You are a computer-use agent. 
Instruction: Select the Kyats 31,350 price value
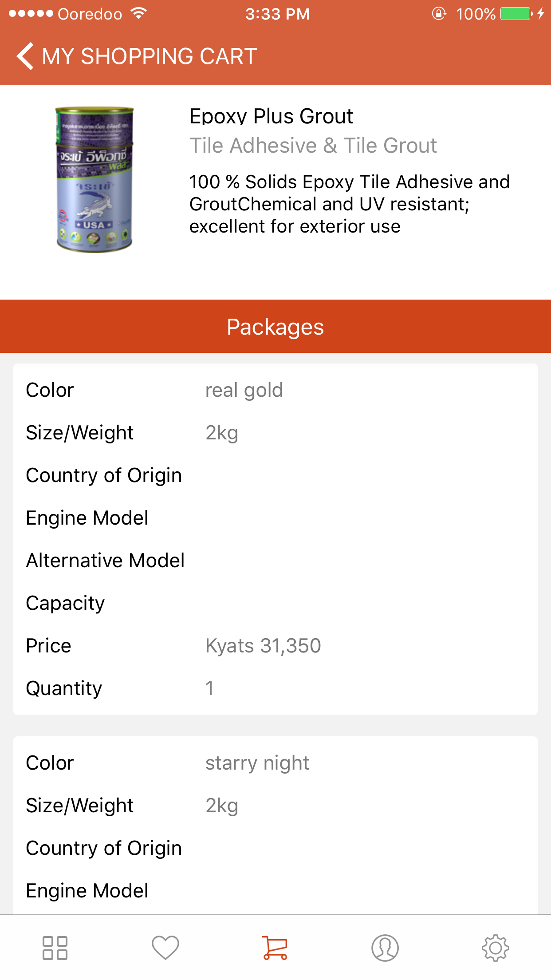263,646
